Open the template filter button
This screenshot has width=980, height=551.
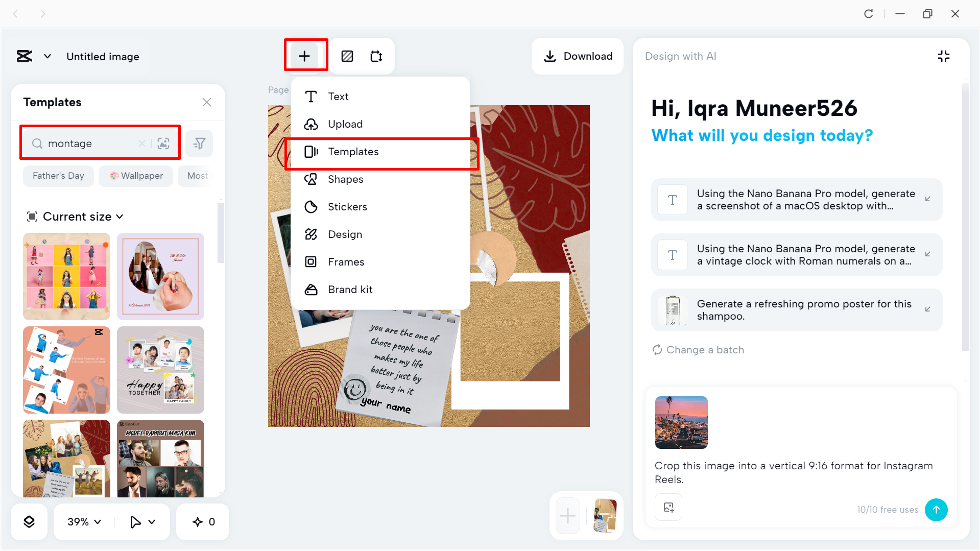pyautogui.click(x=199, y=143)
